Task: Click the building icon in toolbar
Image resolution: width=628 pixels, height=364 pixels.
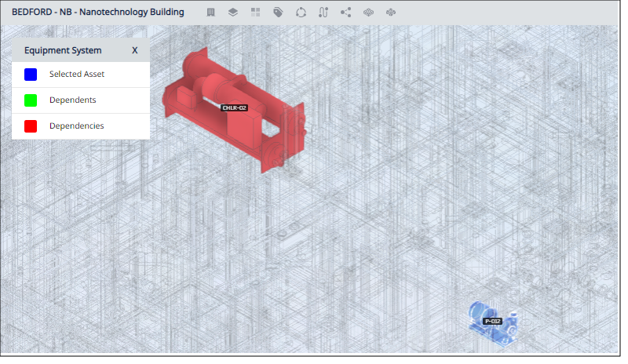Action: [x=210, y=13]
